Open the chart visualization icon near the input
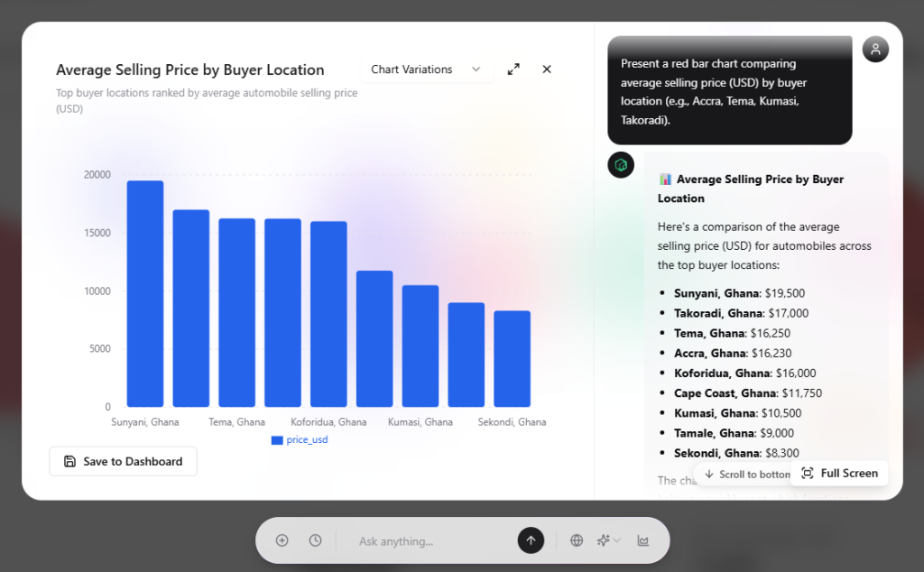This screenshot has height=572, width=924. (x=642, y=540)
